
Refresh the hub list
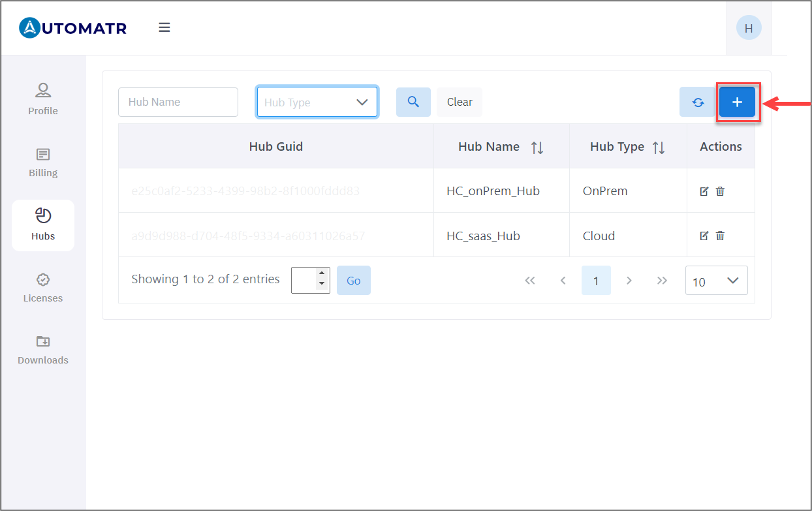pyautogui.click(x=698, y=102)
